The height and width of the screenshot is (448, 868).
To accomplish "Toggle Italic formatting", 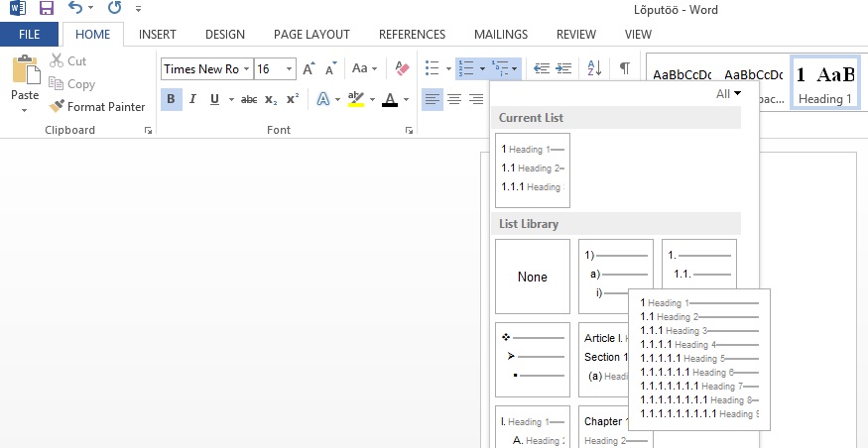I will (192, 99).
